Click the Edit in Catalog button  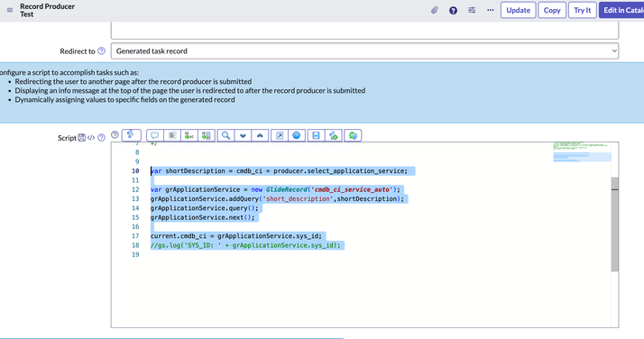621,10
